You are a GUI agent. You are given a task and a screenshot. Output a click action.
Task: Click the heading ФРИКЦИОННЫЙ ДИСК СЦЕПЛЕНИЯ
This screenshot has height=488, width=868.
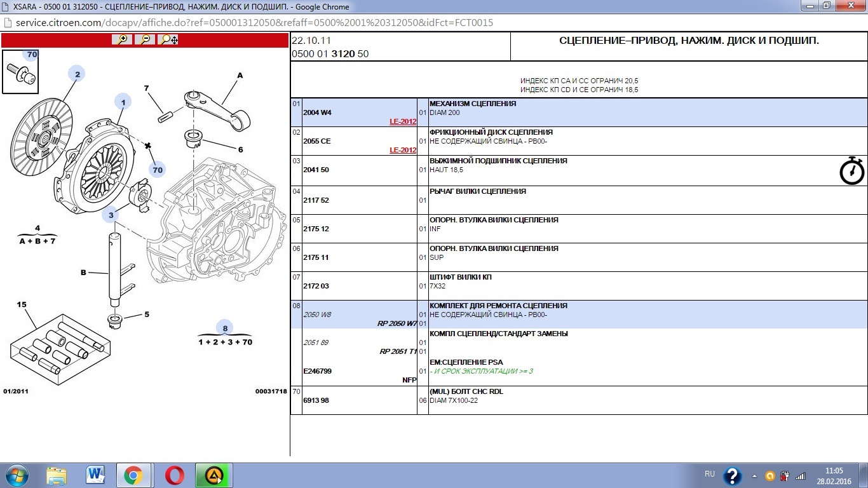click(x=491, y=132)
